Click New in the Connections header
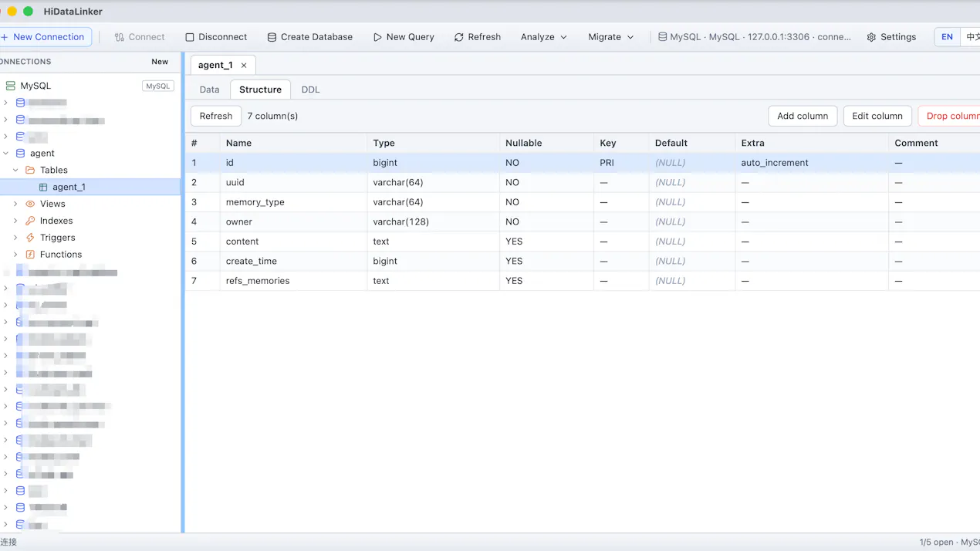 tap(160, 62)
